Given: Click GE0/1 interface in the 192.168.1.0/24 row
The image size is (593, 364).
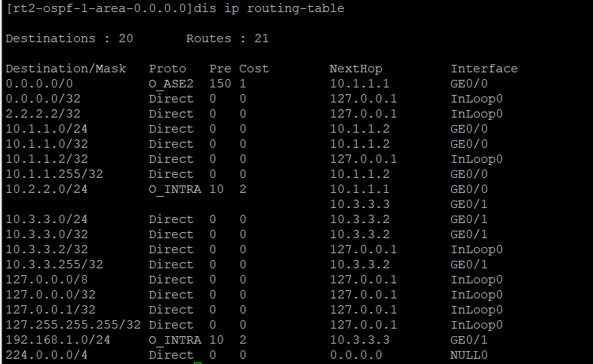Looking at the screenshot, I should click(x=469, y=341).
